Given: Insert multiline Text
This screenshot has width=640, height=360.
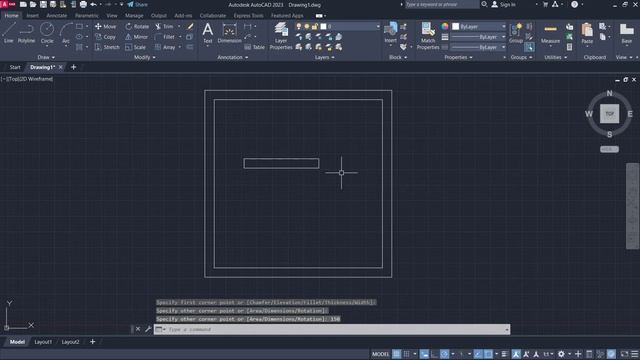Looking at the screenshot, I should click(208, 33).
